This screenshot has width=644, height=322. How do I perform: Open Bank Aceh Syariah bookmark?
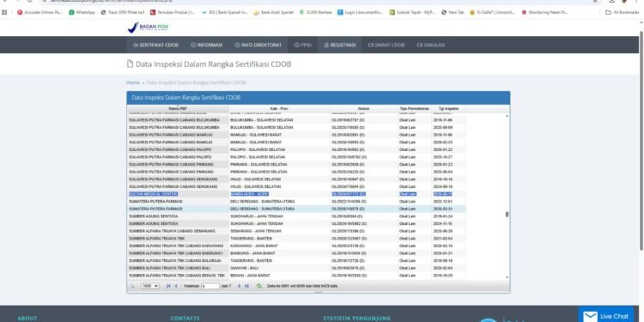point(274,12)
